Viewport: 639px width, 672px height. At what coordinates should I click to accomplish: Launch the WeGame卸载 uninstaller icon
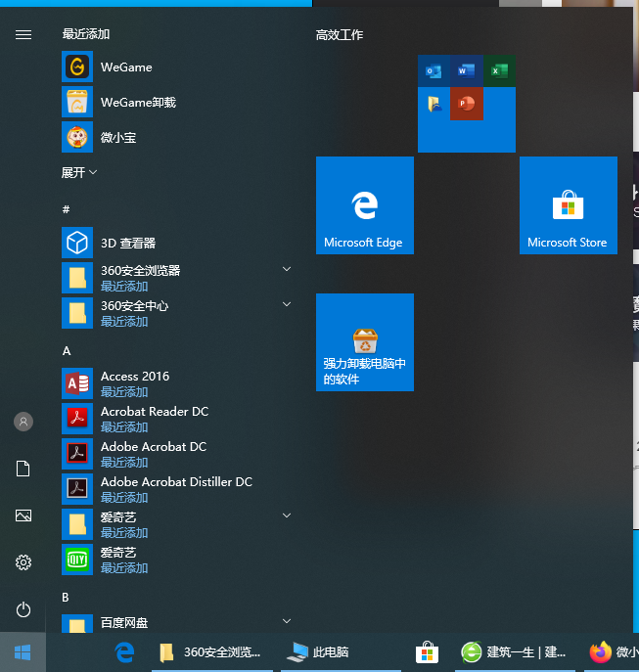(x=77, y=102)
